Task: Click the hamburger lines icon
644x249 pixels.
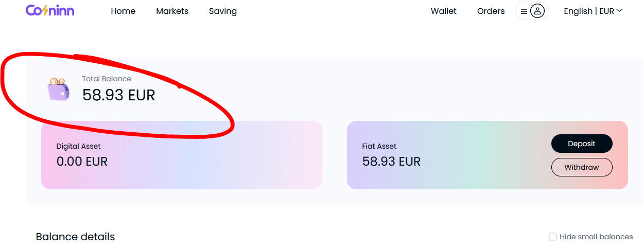Action: [x=524, y=11]
